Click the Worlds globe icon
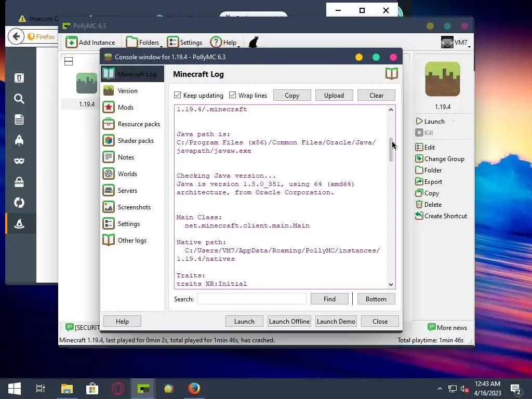 point(109,174)
